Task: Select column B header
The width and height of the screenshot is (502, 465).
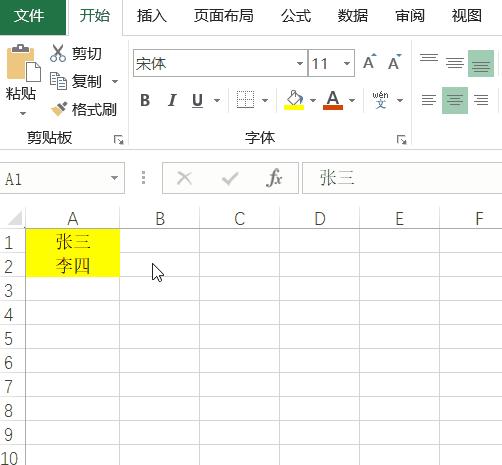Action: [160, 218]
